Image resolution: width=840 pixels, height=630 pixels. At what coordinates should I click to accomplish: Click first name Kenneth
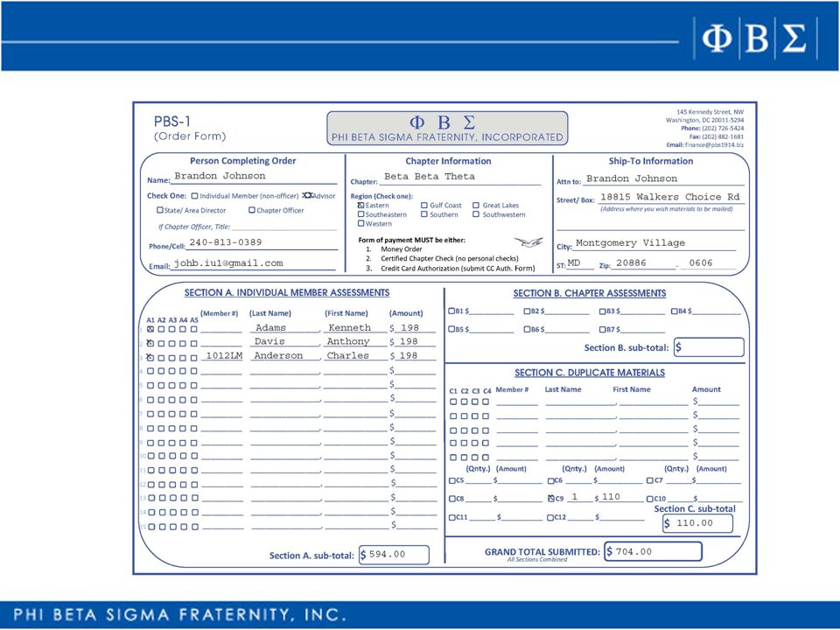coord(349,328)
